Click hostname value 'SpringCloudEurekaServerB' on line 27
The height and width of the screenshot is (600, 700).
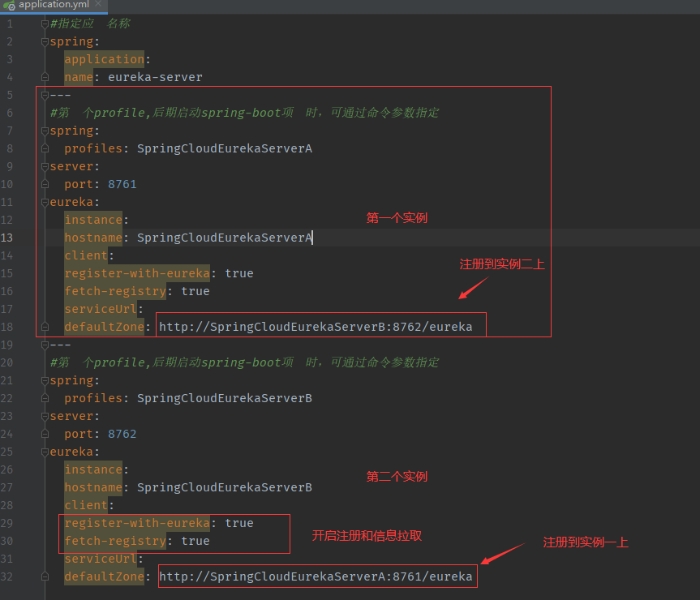click(x=224, y=487)
